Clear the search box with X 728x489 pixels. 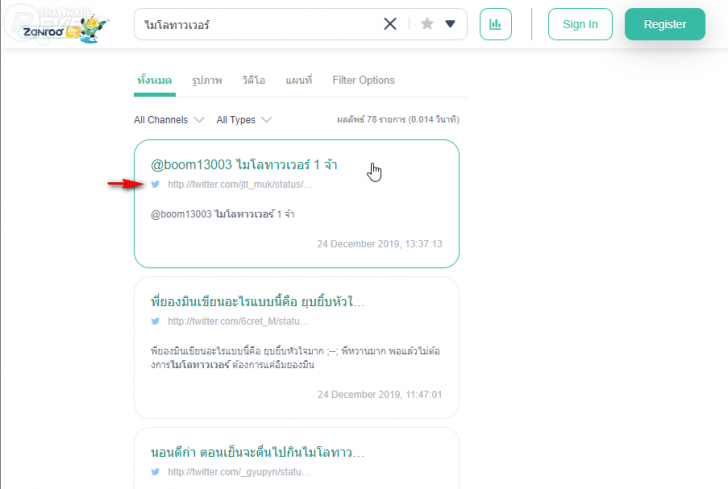point(390,24)
